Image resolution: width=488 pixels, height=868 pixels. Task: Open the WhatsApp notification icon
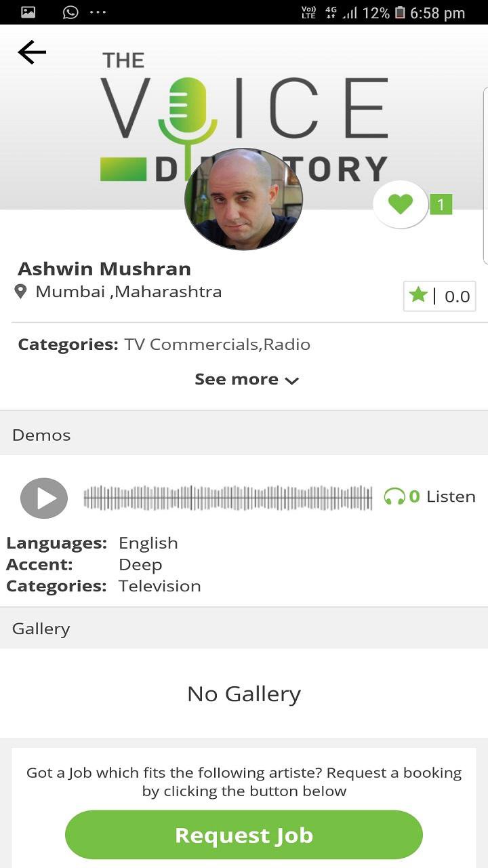click(x=70, y=12)
